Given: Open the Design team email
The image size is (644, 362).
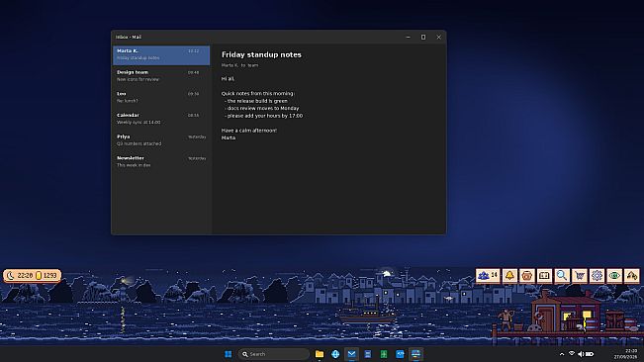Looking at the screenshot, I should [161, 76].
